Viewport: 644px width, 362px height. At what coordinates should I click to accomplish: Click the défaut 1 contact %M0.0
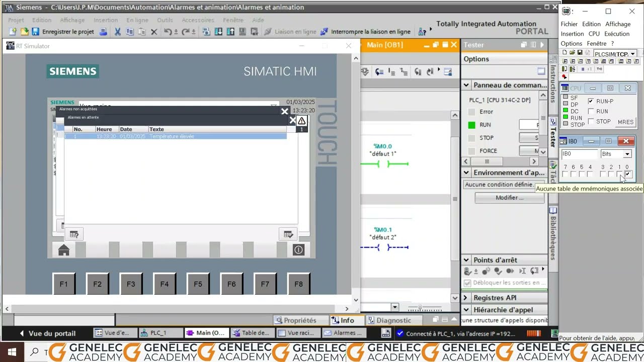383,164
